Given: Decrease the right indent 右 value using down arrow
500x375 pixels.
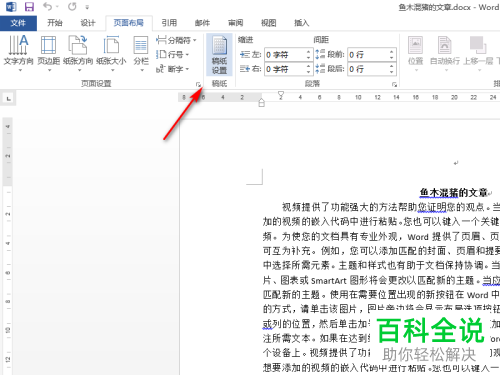Looking at the screenshot, I should [x=309, y=72].
